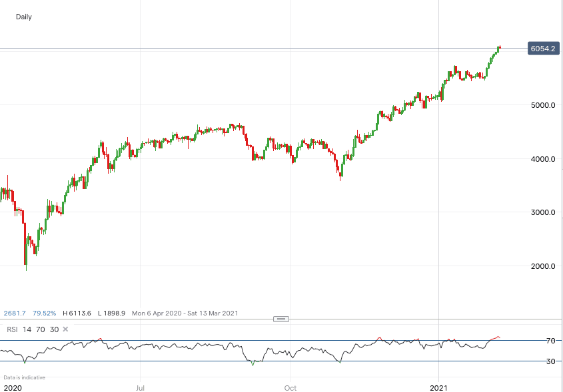Select the 2021 marker on time axis

pos(439,387)
